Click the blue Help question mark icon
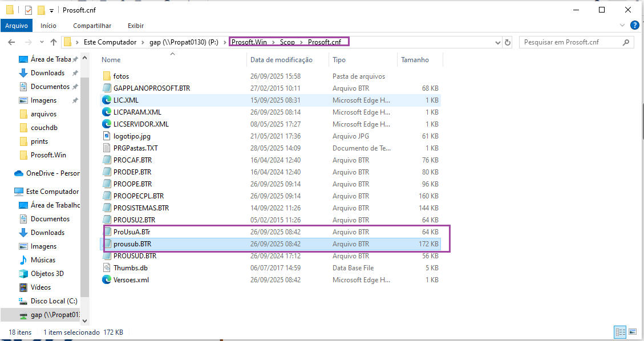This screenshot has width=644, height=341. [x=634, y=26]
